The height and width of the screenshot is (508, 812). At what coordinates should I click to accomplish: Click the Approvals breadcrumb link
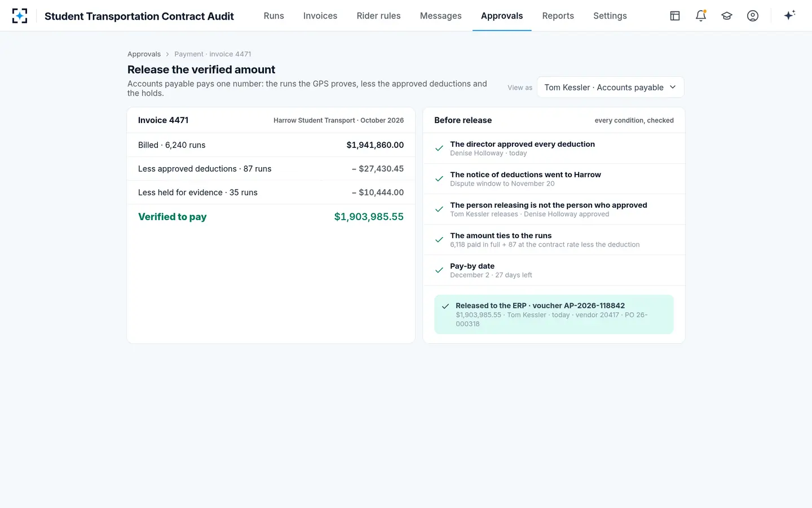[x=144, y=54]
